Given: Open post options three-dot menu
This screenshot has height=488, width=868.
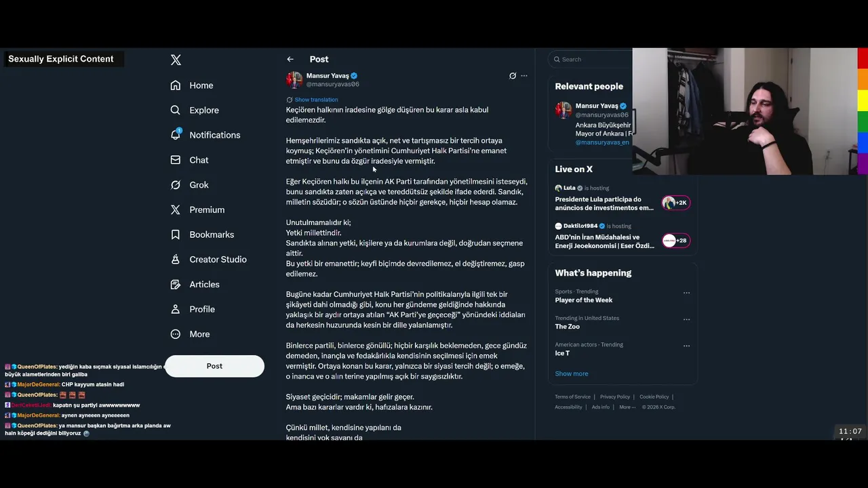Looking at the screenshot, I should tap(524, 76).
